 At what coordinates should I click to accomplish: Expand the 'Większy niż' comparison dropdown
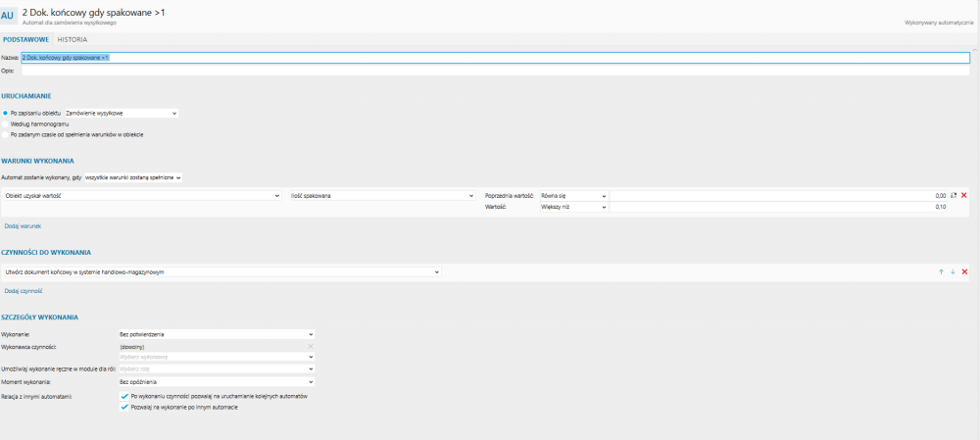click(566, 207)
